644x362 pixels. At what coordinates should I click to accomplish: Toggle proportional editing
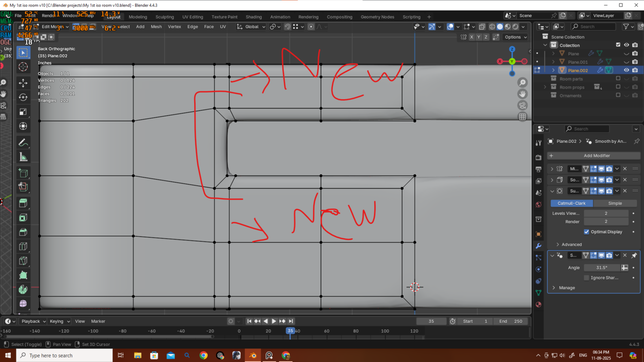tap(311, 27)
